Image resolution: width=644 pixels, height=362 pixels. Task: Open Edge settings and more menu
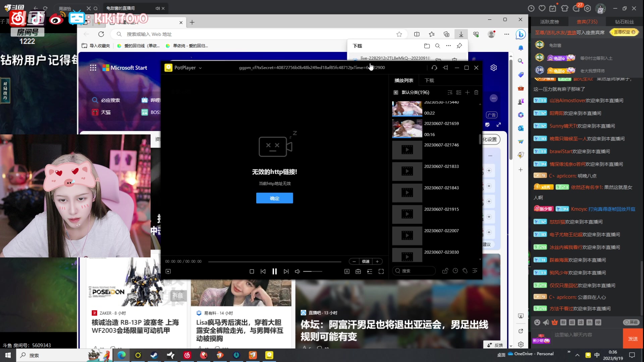(506, 34)
